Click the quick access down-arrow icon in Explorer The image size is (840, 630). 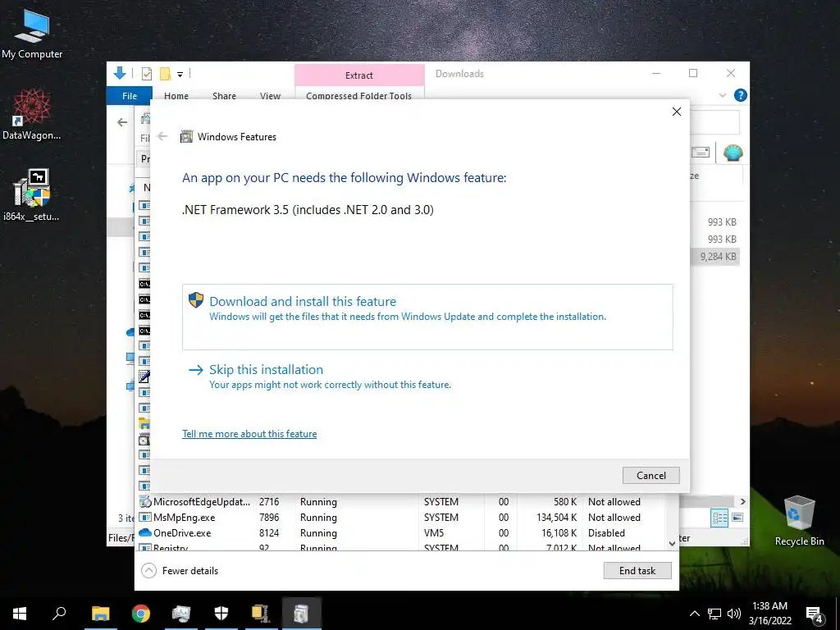[x=120, y=73]
